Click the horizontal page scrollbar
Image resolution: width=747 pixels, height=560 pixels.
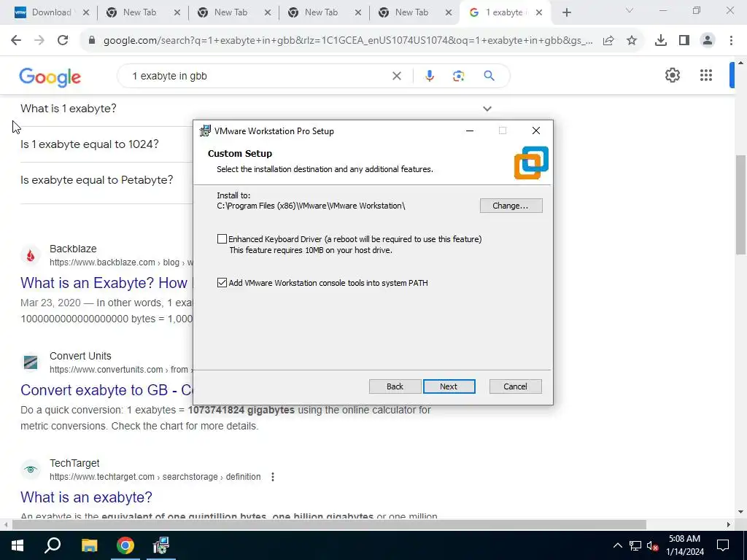click(x=329, y=525)
